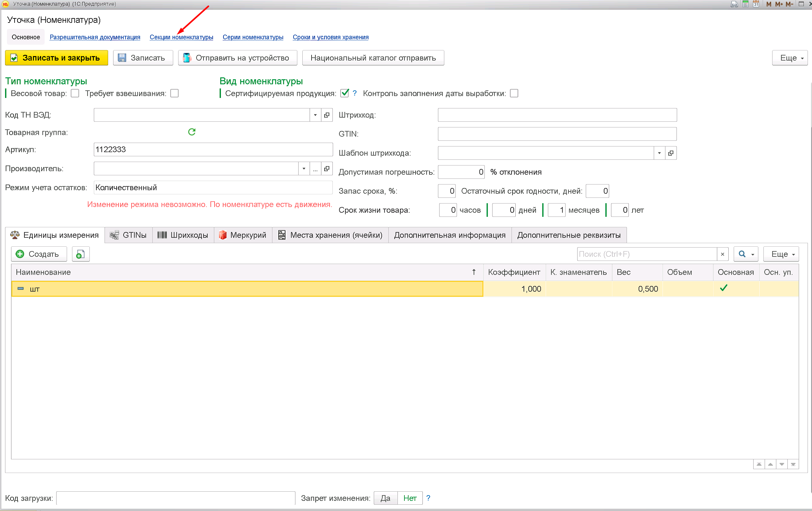Expand the Шаблон штрихкода dropdown
Screen dimensions: 812x511
[659, 153]
